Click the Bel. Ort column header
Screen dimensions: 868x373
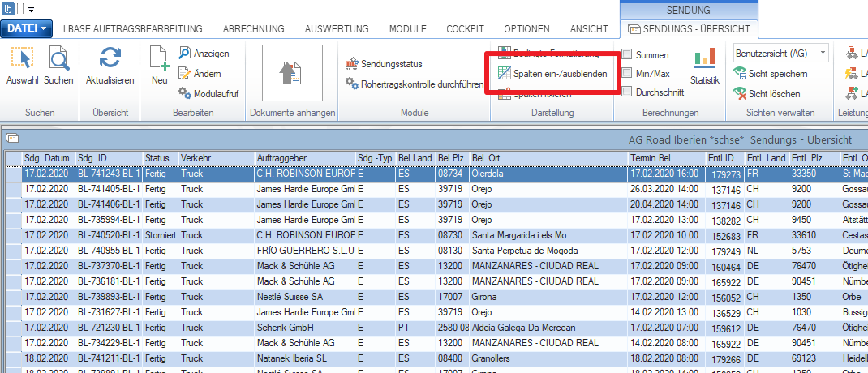(548, 158)
